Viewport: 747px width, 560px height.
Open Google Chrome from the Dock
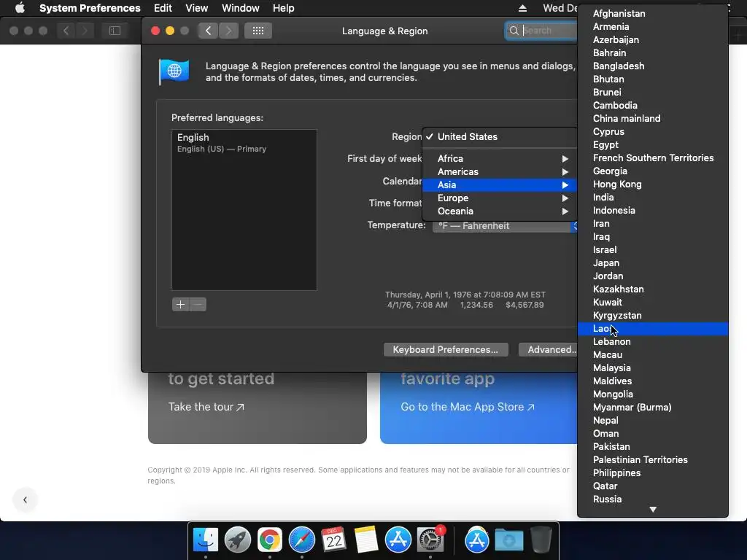(x=270, y=540)
